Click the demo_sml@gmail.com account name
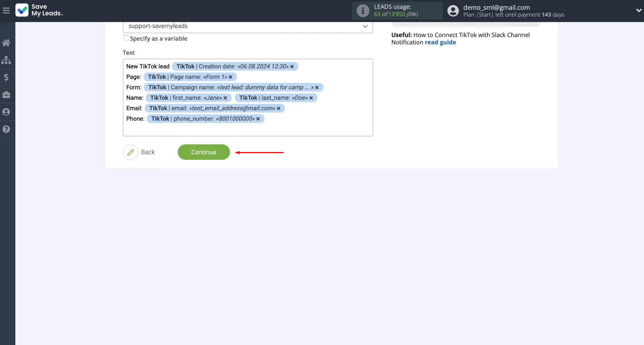644x345 pixels. 496,7
